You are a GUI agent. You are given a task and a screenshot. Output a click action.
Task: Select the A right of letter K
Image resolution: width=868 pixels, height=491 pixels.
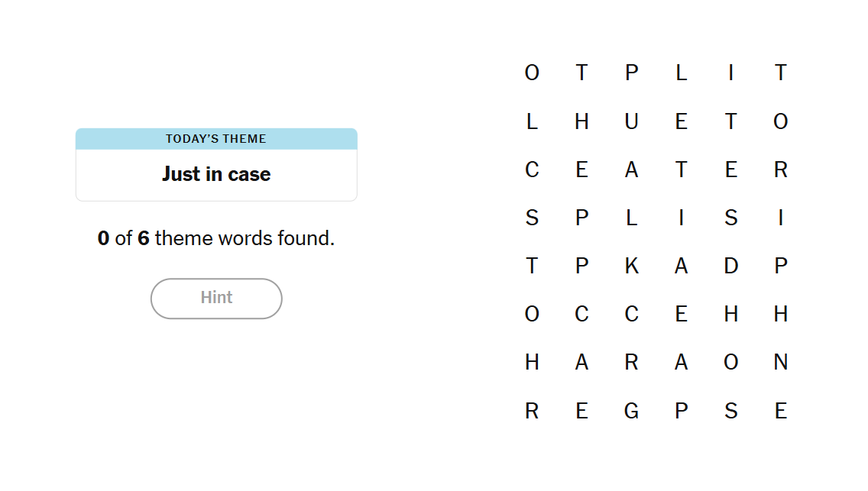coord(681,266)
